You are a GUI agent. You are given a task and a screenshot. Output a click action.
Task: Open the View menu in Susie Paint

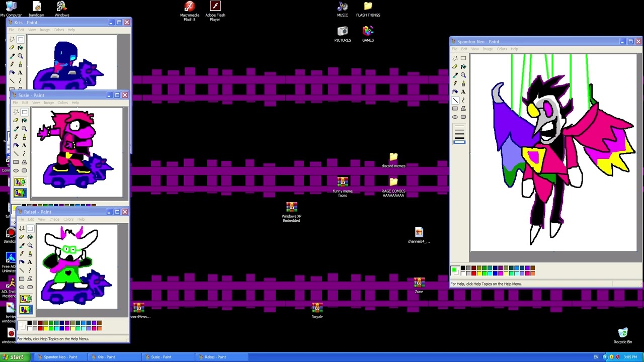[36, 103]
